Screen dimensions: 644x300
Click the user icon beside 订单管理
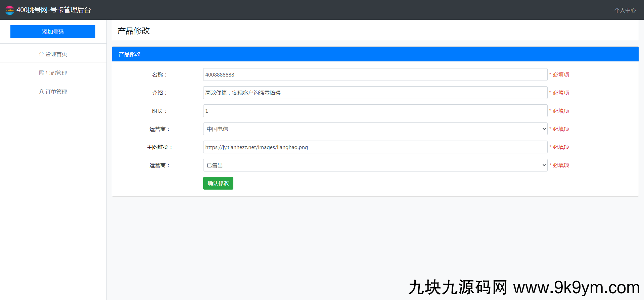[41, 92]
